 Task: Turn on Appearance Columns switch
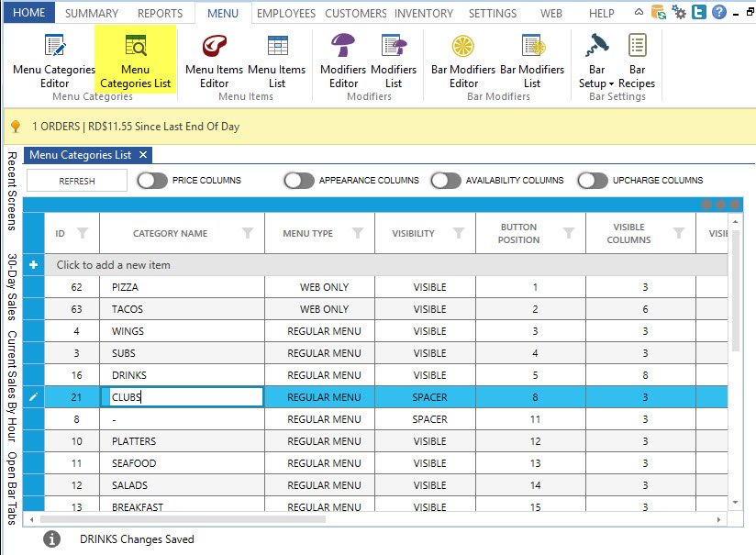tap(299, 181)
